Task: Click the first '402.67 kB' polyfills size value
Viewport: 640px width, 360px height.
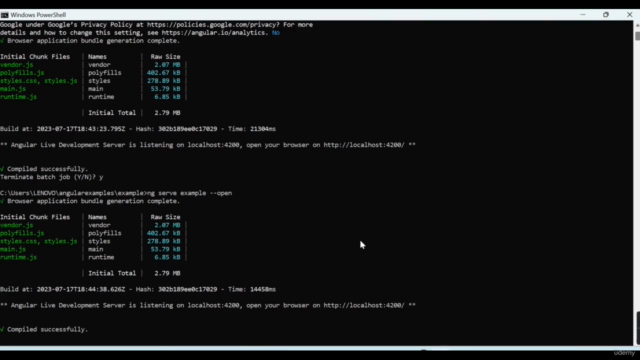Action: click(x=163, y=73)
